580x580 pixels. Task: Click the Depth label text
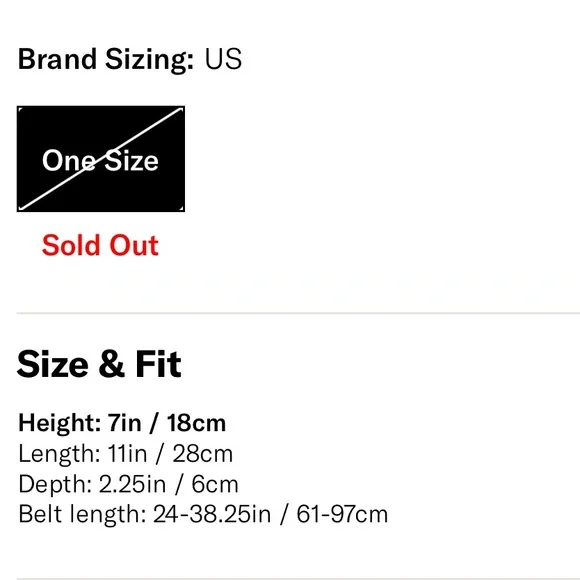(x=55, y=484)
